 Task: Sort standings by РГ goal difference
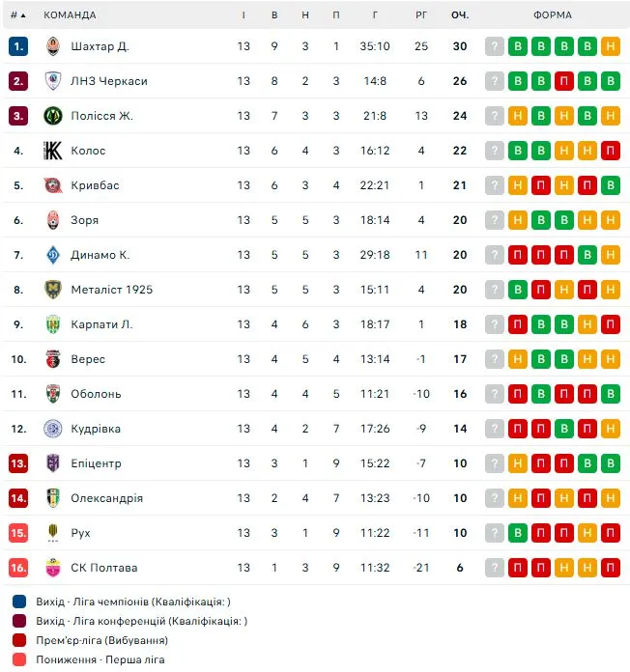pyautogui.click(x=421, y=15)
